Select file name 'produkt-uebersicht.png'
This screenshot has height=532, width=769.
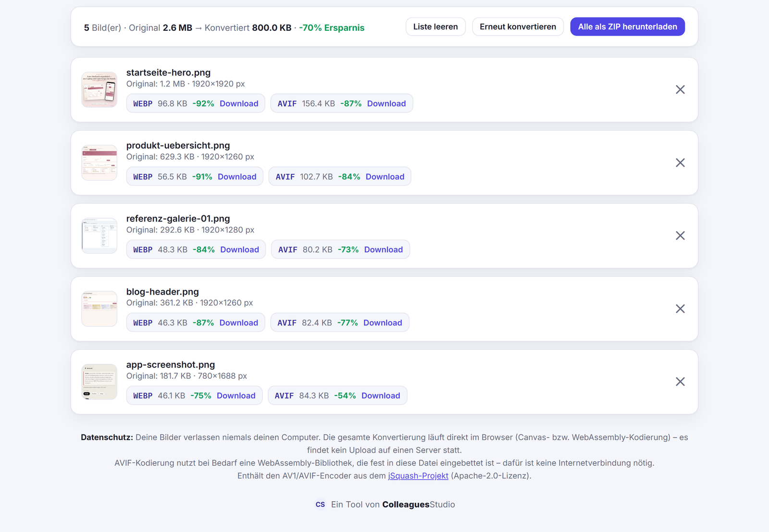pyautogui.click(x=178, y=146)
